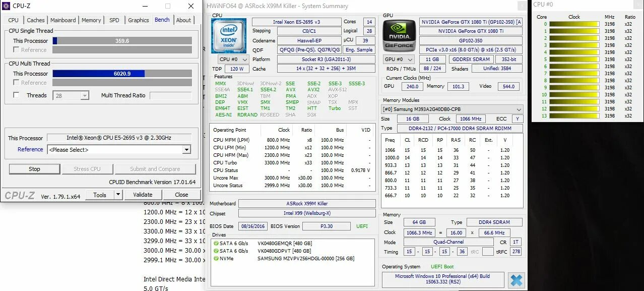Open the About tab in CPU-Z
The image size is (644, 291).
183,20
